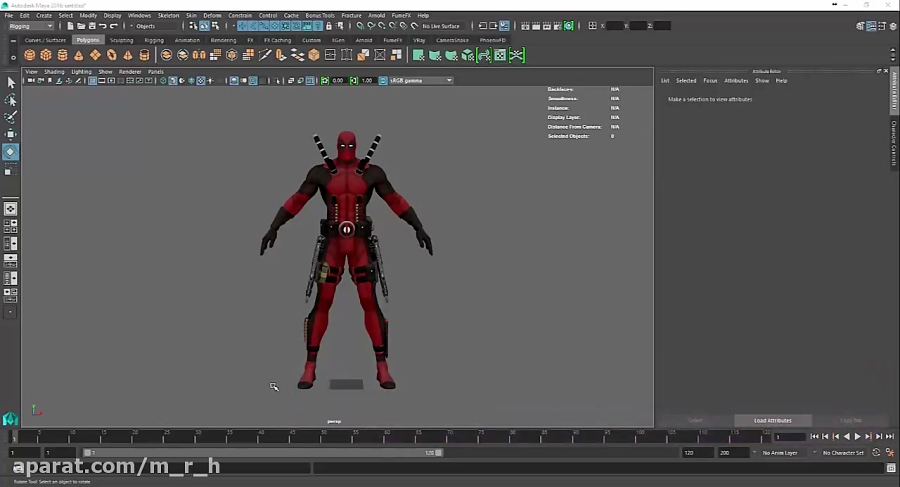This screenshot has height=487, width=900.
Task: Activate the Move tool in toolbox
Action: point(10,134)
